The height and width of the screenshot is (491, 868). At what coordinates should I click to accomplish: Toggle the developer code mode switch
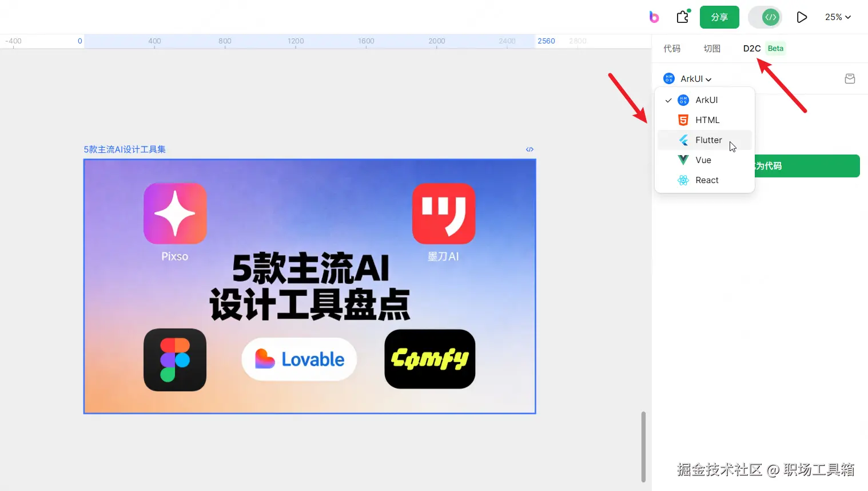(765, 17)
